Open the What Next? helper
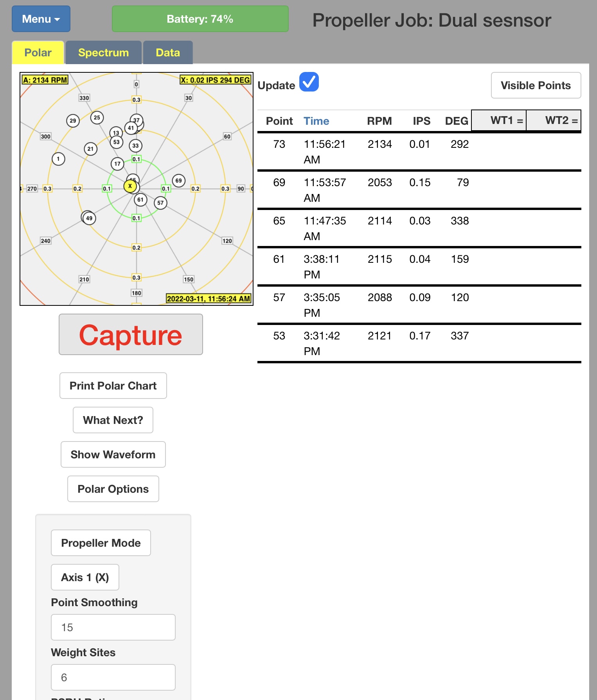This screenshot has width=597, height=700. pyautogui.click(x=113, y=420)
